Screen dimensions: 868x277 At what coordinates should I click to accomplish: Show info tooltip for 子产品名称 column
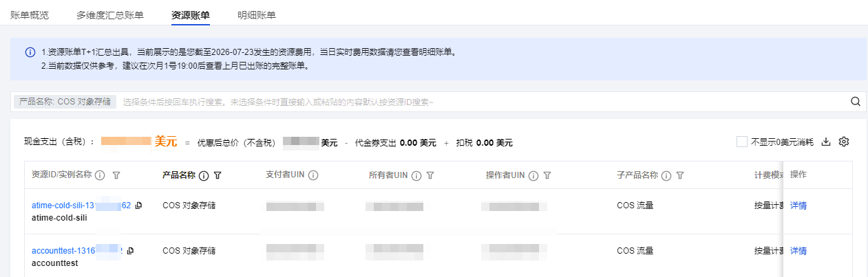click(x=666, y=176)
